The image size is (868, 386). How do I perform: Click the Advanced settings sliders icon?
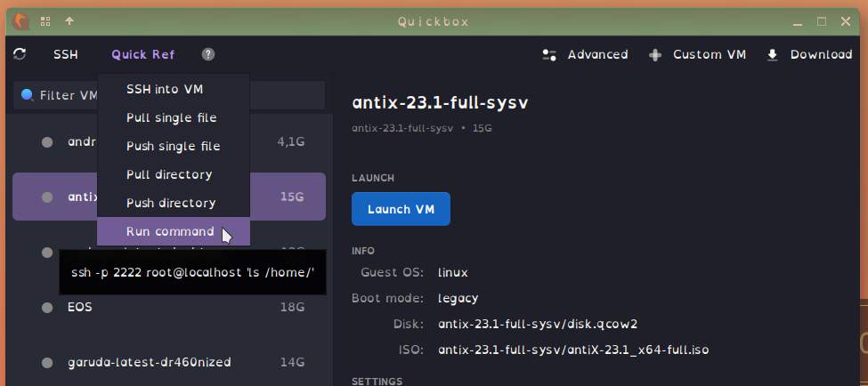[x=549, y=54]
